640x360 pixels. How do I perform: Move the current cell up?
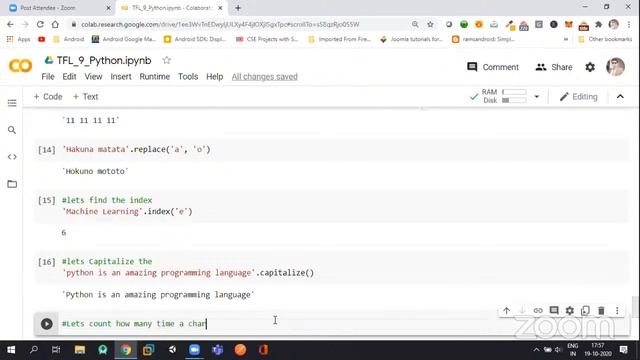pyautogui.click(x=506, y=311)
